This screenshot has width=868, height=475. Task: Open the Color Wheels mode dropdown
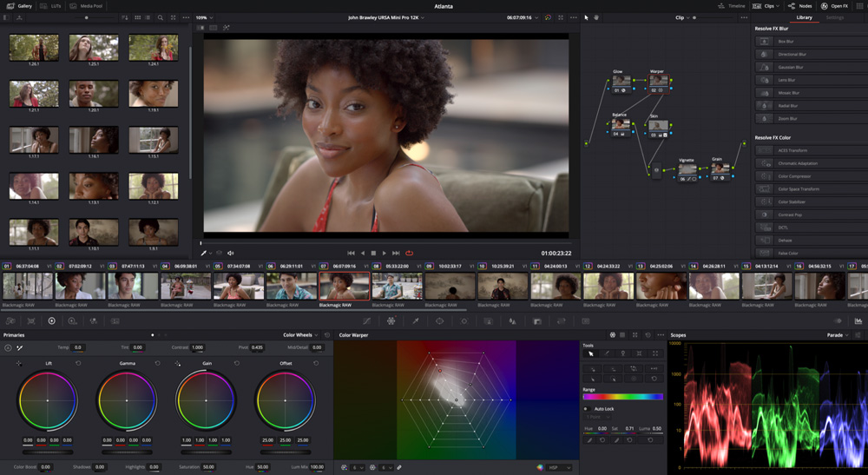(300, 335)
